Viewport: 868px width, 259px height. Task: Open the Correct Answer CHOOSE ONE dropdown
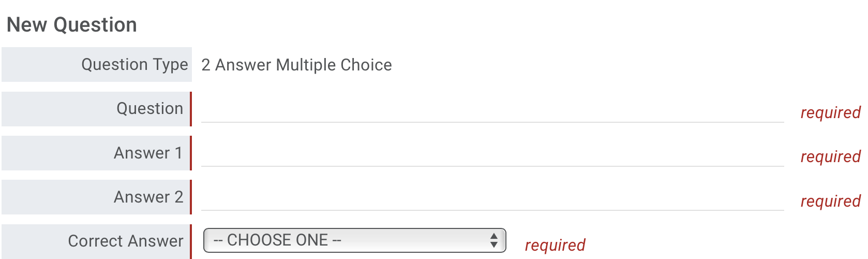coord(354,240)
